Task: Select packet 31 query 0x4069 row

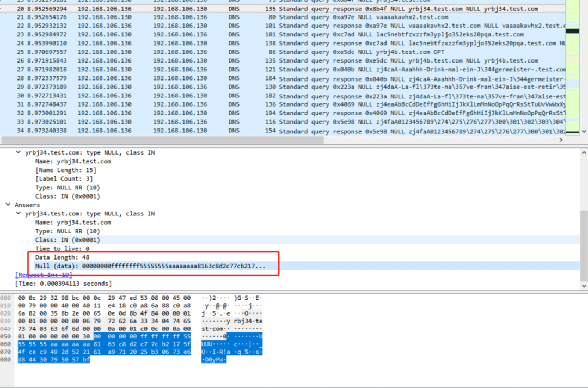Action: tap(283, 104)
